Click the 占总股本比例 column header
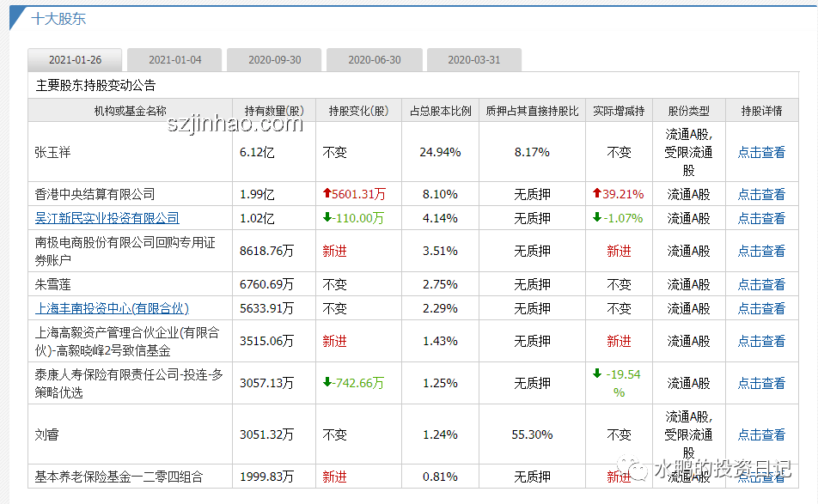Image resolution: width=818 pixels, height=504 pixels. click(440, 111)
